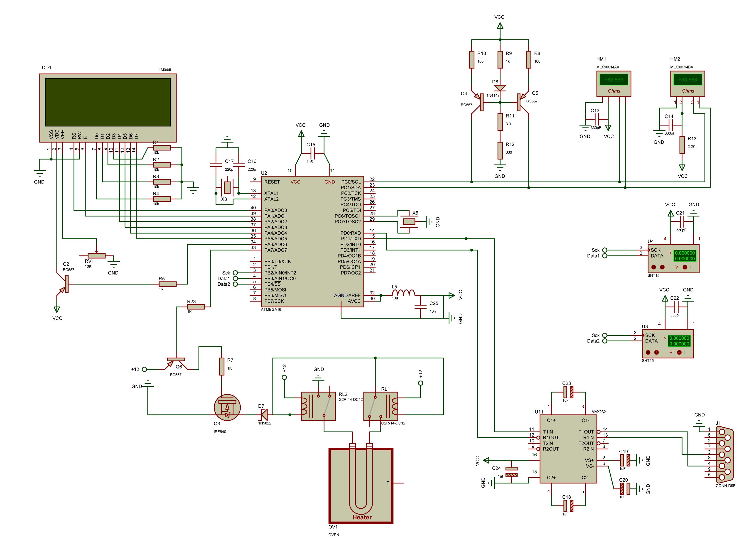Select resistor R12 330 symbol
Screen dimensions: 756x557
pyautogui.click(x=500, y=150)
